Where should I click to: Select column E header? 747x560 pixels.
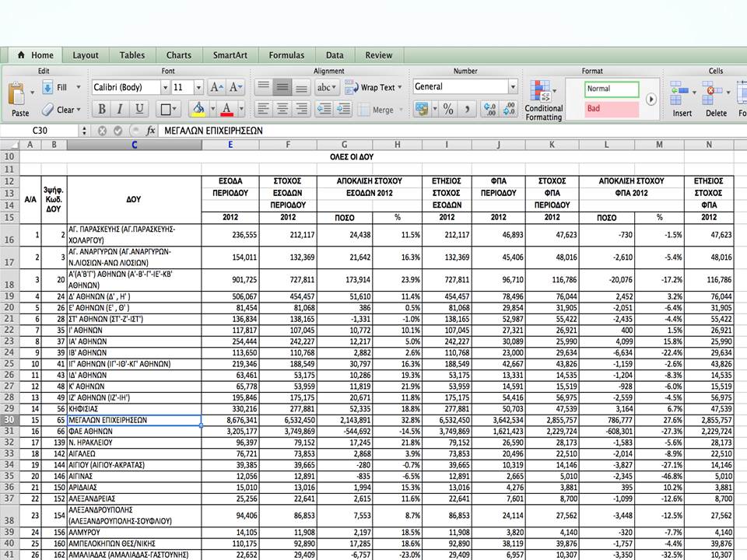click(230, 145)
